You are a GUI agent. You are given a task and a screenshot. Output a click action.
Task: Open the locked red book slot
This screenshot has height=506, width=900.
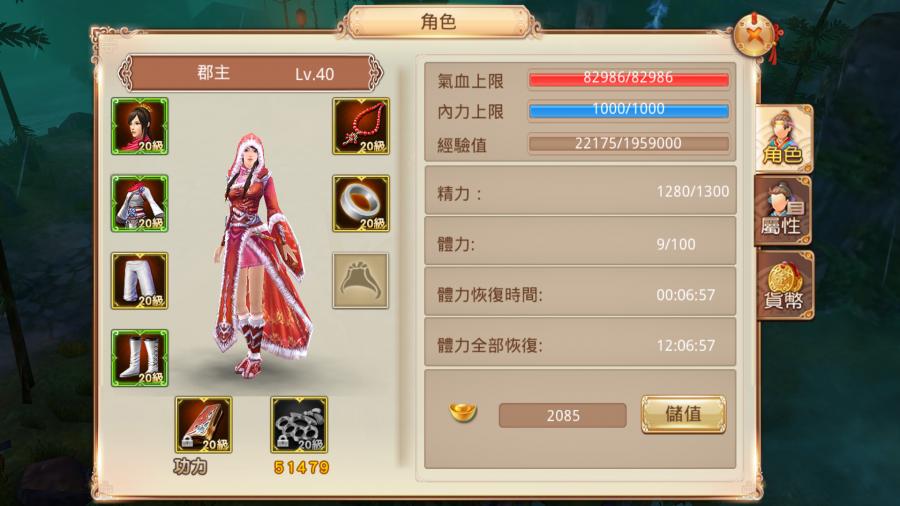(x=204, y=425)
